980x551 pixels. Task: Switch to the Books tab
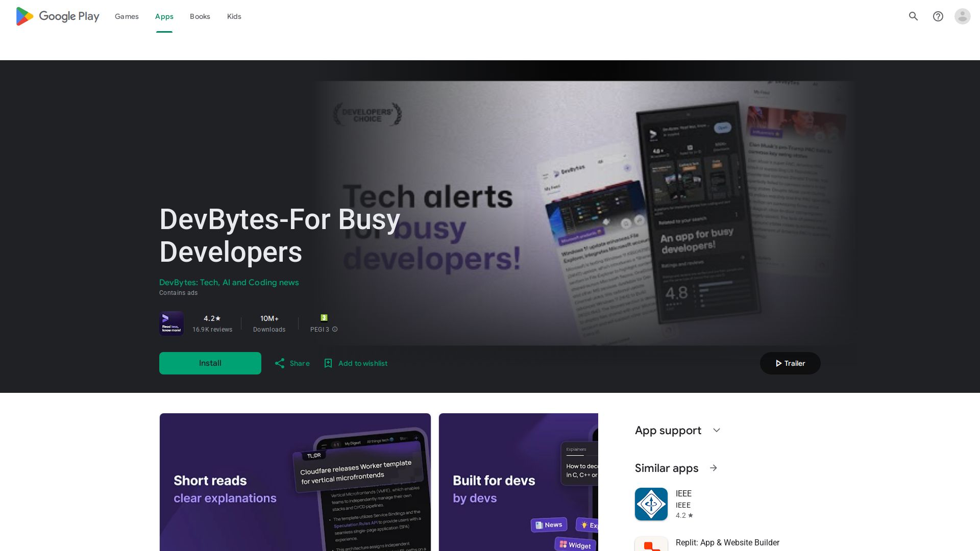point(200,16)
